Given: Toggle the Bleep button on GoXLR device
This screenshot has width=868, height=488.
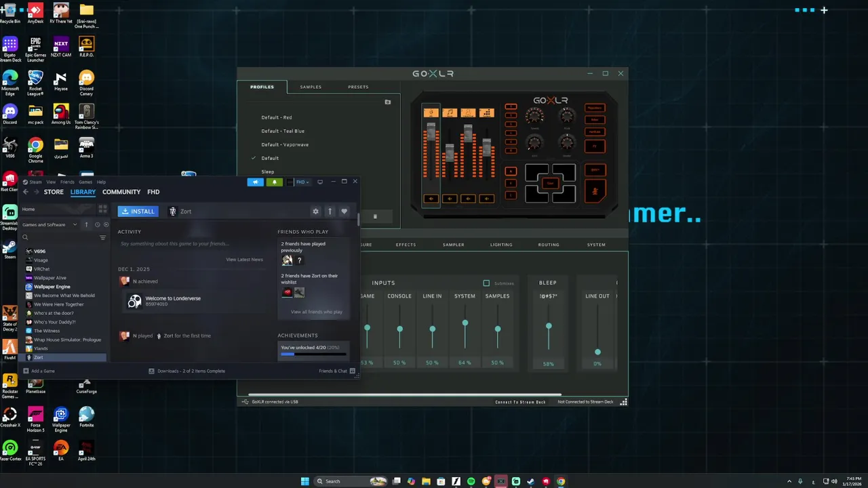Looking at the screenshot, I should [595, 170].
